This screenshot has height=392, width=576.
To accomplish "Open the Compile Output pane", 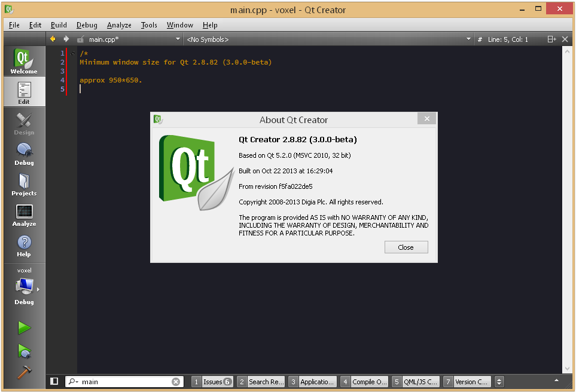I will coord(364,382).
